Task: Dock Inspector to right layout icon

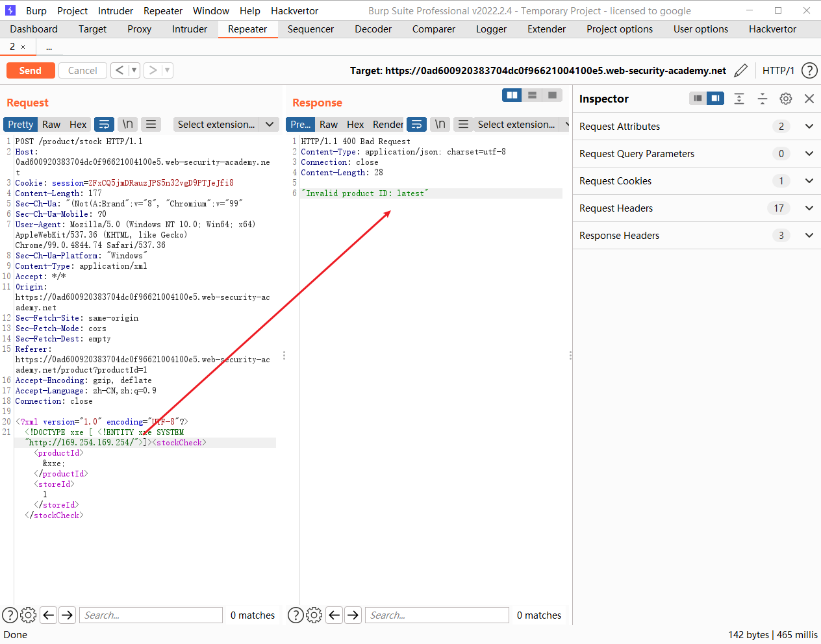Action: pos(715,98)
